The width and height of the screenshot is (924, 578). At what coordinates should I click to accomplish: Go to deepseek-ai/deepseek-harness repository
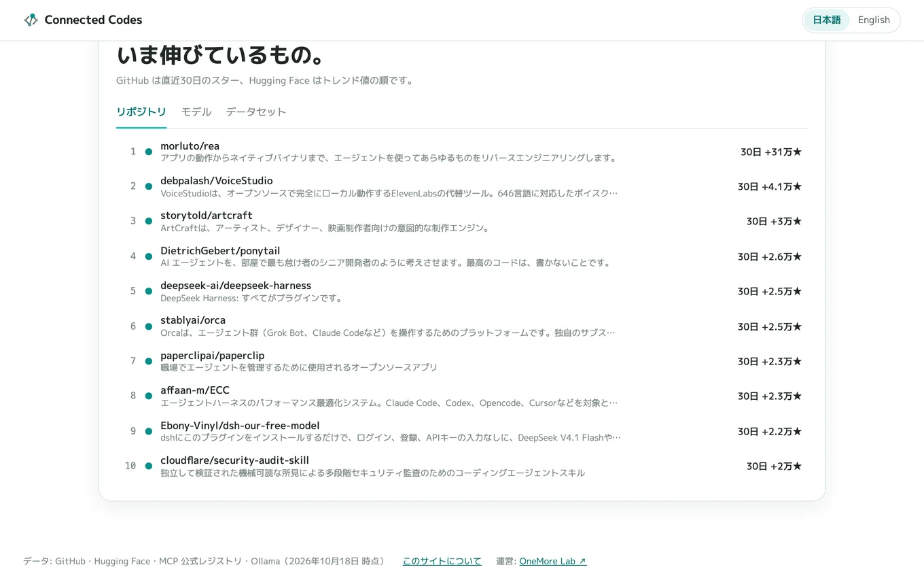point(236,286)
